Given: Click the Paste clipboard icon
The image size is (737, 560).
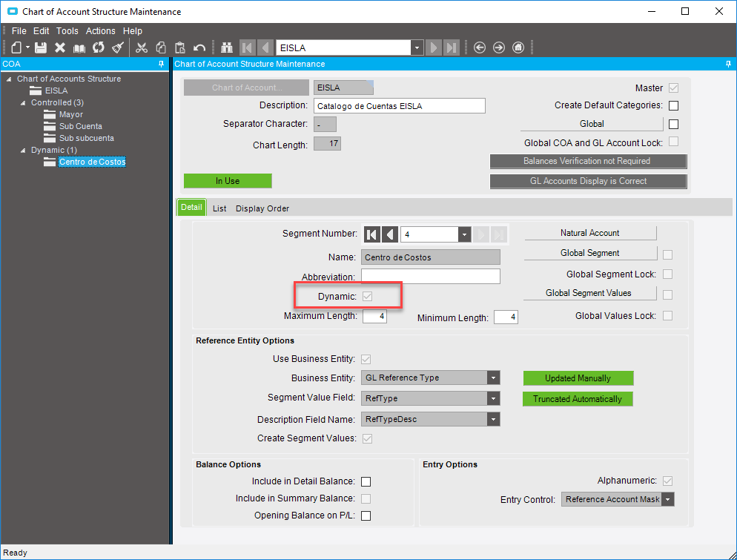Looking at the screenshot, I should (180, 47).
